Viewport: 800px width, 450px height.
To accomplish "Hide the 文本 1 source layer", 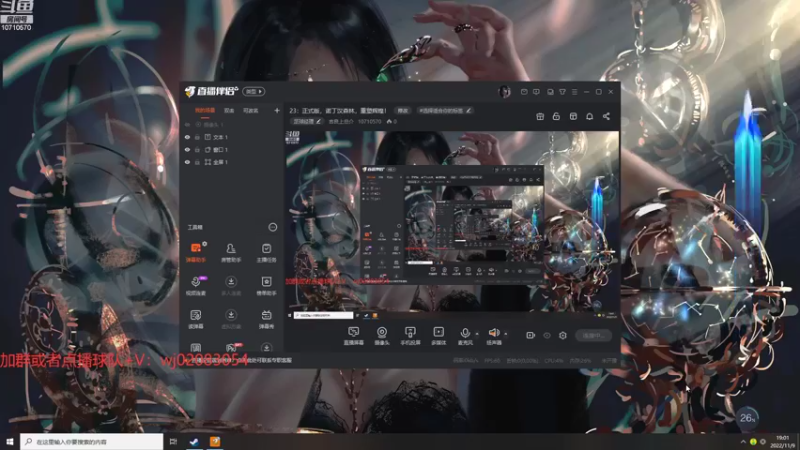I will (x=187, y=137).
